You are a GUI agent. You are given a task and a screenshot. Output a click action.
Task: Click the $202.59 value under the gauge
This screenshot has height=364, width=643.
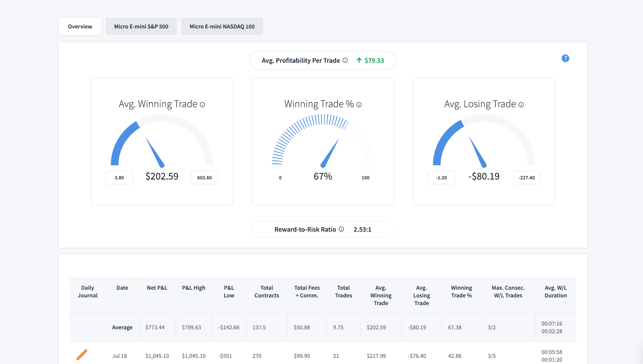162,176
